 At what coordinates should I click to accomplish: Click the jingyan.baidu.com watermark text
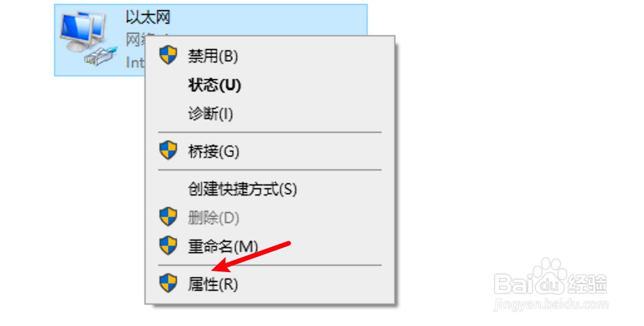point(550,305)
